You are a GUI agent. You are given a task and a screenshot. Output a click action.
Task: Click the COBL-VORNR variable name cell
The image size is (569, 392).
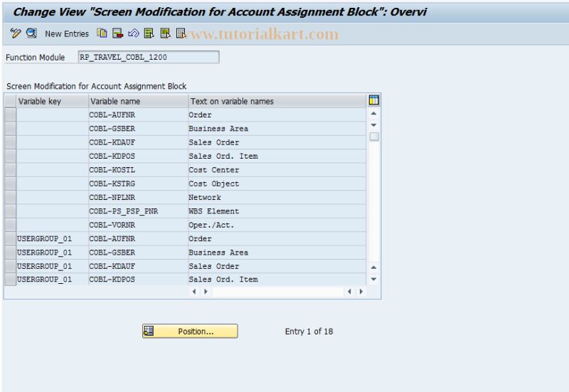tap(138, 225)
